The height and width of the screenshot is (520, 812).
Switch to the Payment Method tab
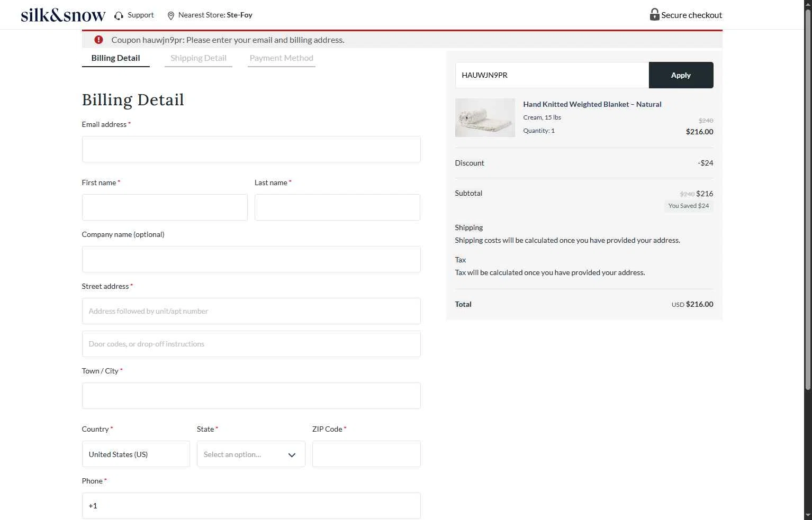tap(282, 58)
